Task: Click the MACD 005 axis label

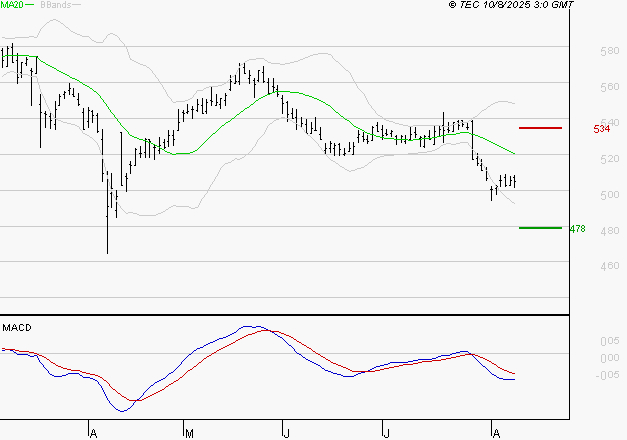Action: click(x=610, y=341)
